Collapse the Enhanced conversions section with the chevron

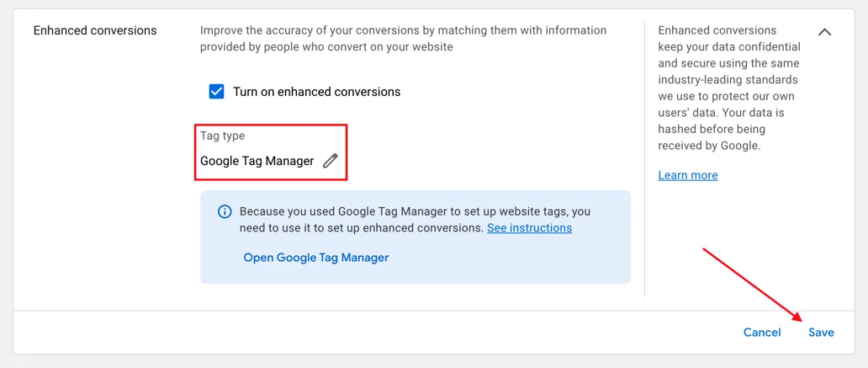coord(825,32)
